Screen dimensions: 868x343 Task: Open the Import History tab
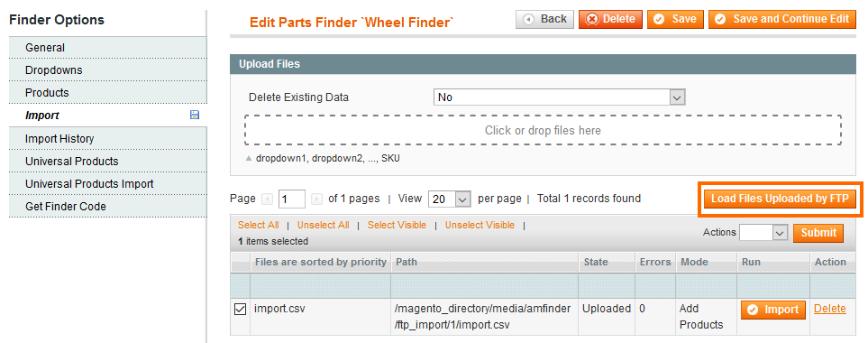click(108, 138)
